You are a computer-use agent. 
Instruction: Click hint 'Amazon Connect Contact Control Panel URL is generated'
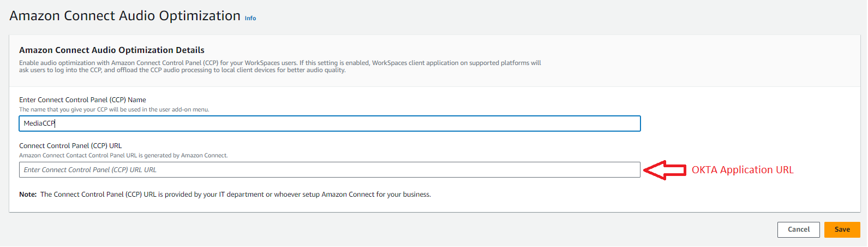(x=123, y=156)
